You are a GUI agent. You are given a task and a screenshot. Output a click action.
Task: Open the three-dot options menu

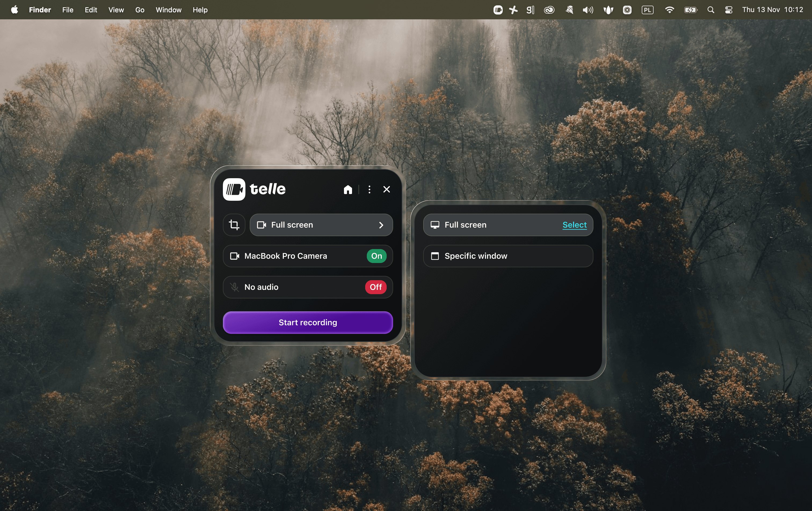tap(369, 189)
